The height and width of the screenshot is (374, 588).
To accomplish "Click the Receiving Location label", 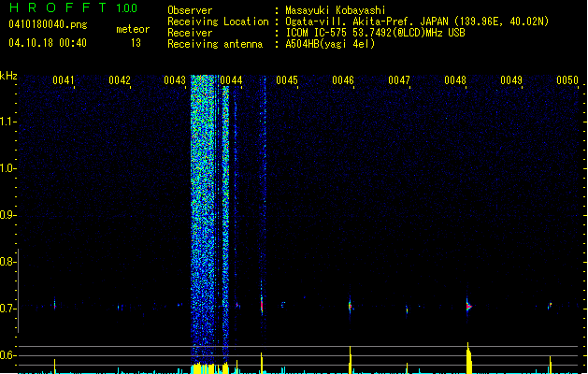I will [218, 22].
